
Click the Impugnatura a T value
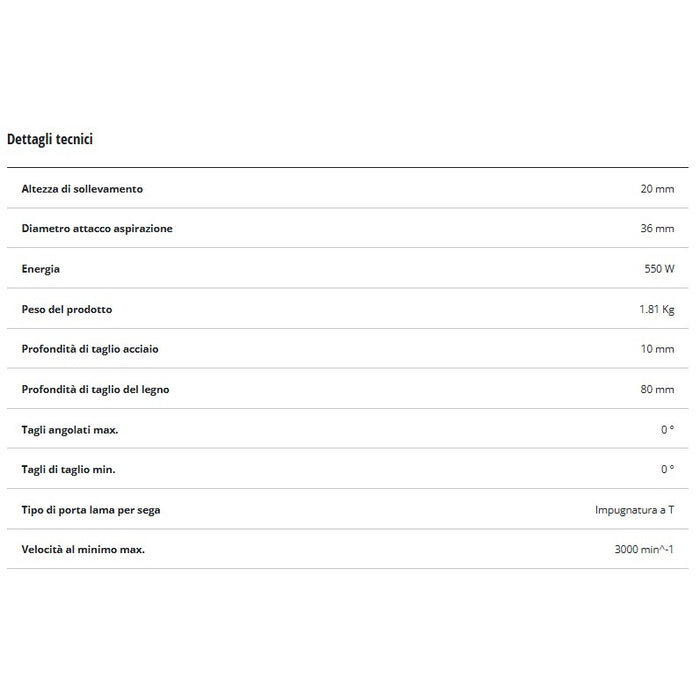point(634,510)
